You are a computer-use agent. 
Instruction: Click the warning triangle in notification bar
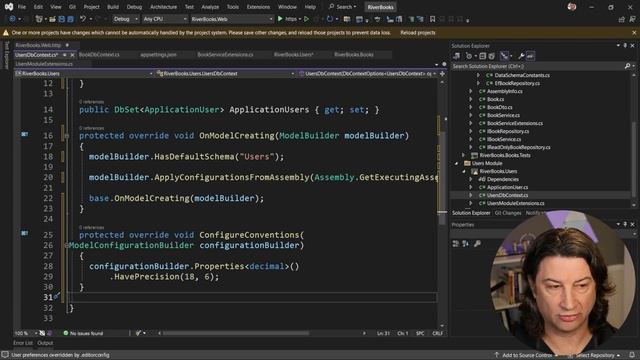click(x=6, y=33)
